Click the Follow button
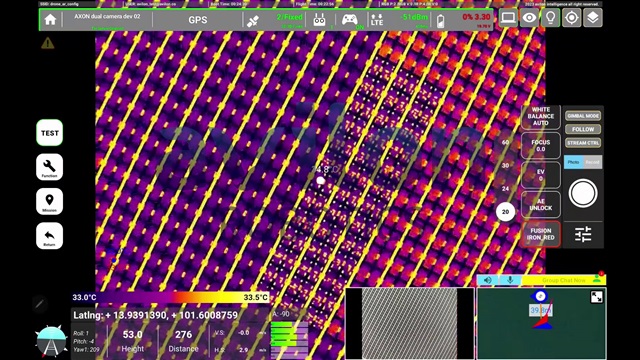The height and width of the screenshot is (360, 640). tap(583, 129)
